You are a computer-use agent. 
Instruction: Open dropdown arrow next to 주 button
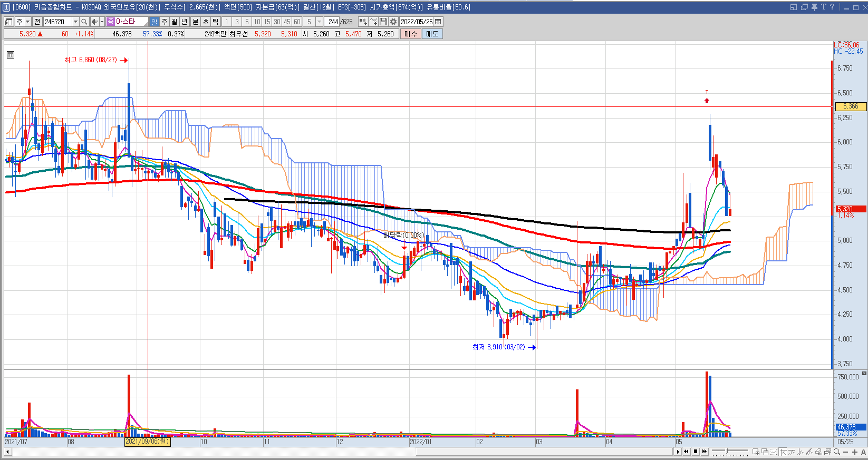coord(28,22)
